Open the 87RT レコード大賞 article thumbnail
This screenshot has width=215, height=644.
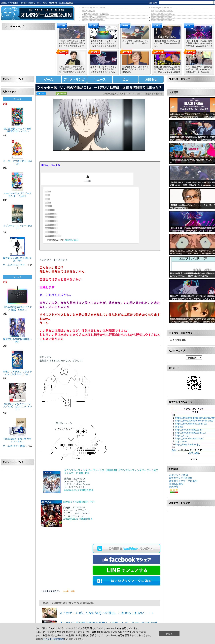pyautogui.click(x=199, y=32)
